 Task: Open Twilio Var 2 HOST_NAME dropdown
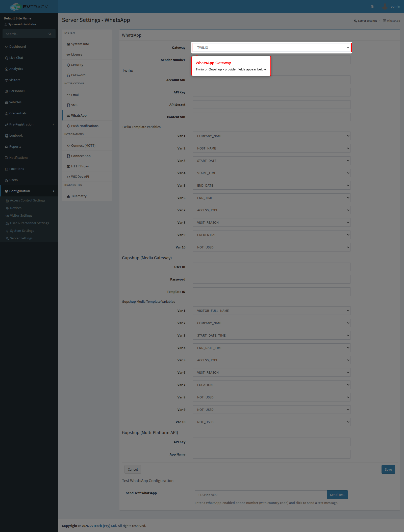[x=272, y=148]
